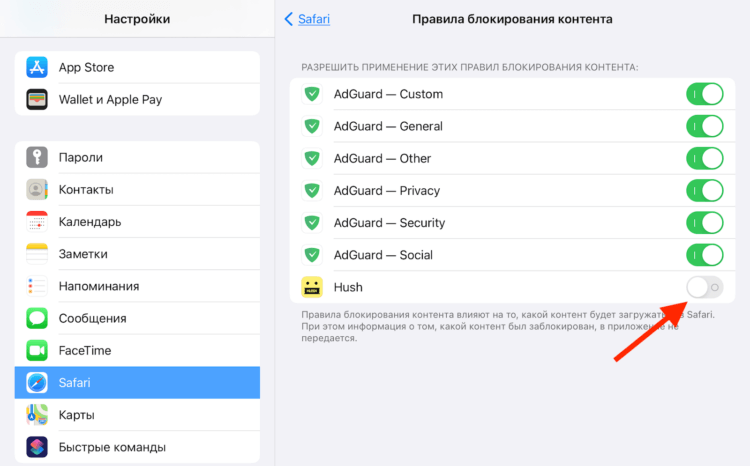Tap the Wallet and Apple Pay icon
Screen dimensions: 750x466
(x=38, y=100)
